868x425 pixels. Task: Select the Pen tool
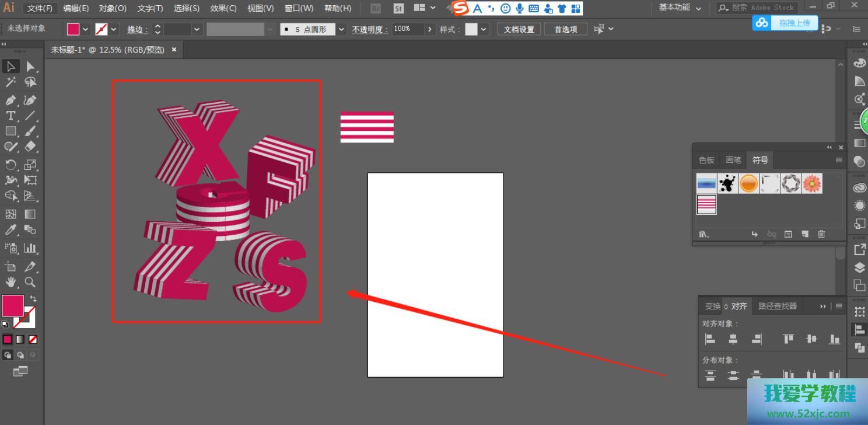pyautogui.click(x=10, y=100)
